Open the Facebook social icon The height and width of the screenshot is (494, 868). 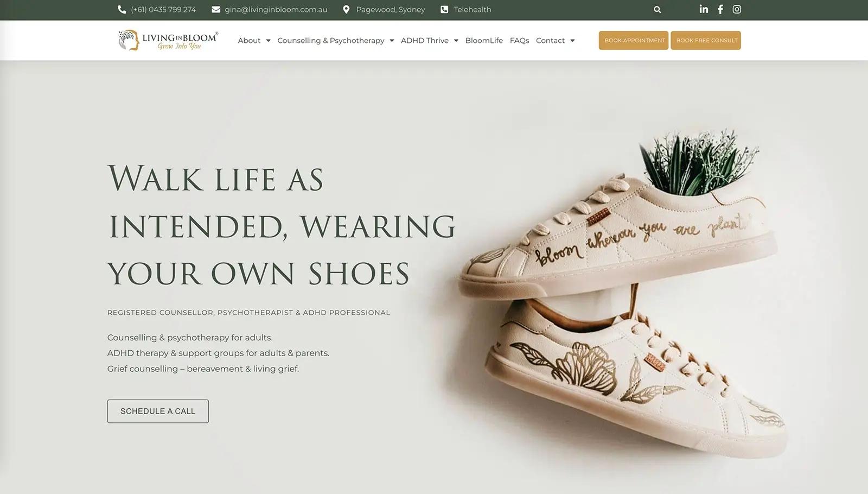tap(720, 9)
